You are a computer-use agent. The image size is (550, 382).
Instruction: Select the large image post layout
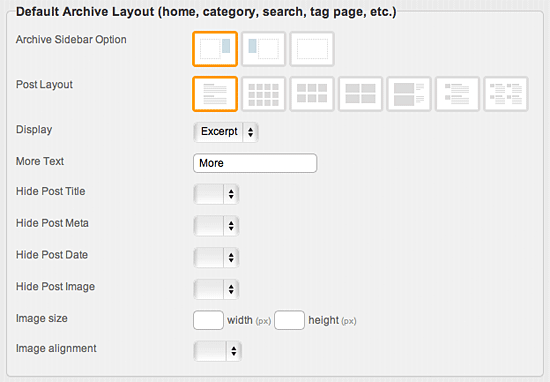tap(409, 94)
